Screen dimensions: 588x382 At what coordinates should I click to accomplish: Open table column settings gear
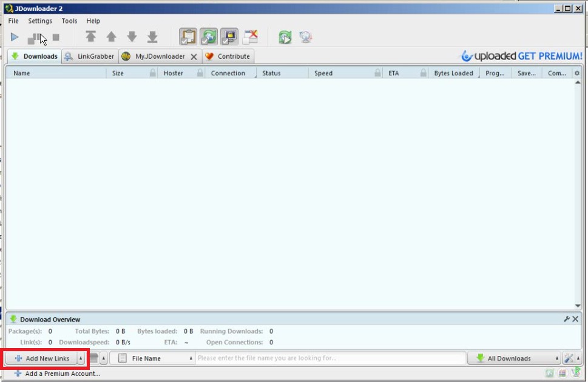point(577,73)
